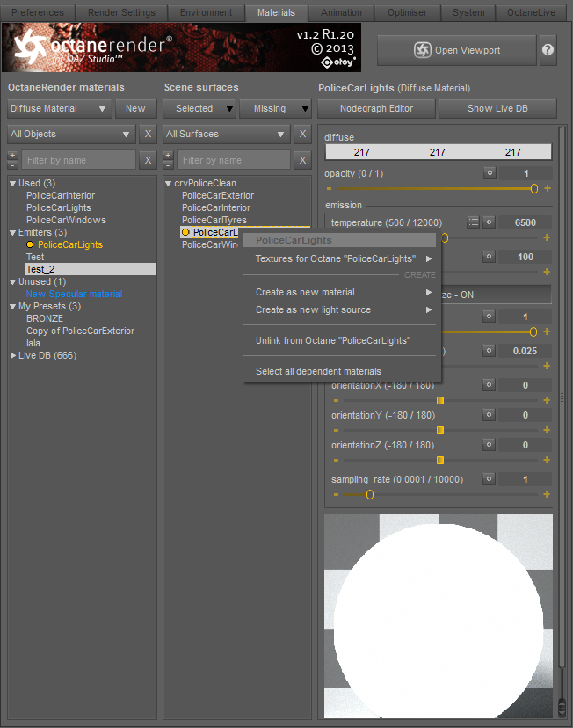Viewport: 573px width, 728px height.
Task: Click node pin icon beside value 0.025
Action: [x=489, y=351]
